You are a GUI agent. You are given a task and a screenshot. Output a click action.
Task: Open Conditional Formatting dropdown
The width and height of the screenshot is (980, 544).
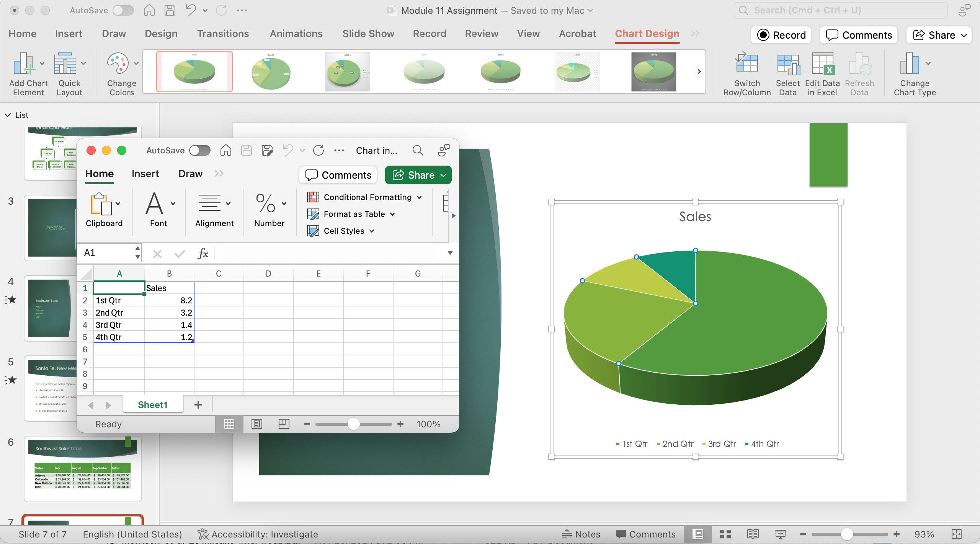[364, 197]
